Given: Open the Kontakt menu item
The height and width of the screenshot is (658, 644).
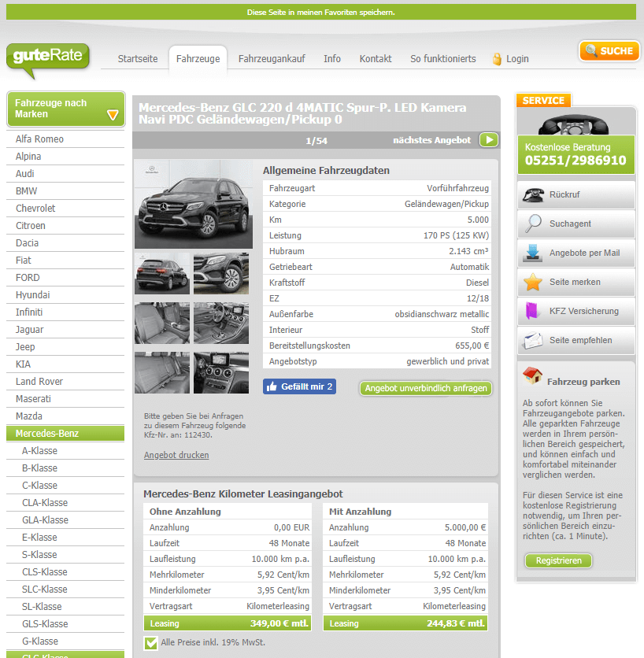Looking at the screenshot, I should click(376, 59).
